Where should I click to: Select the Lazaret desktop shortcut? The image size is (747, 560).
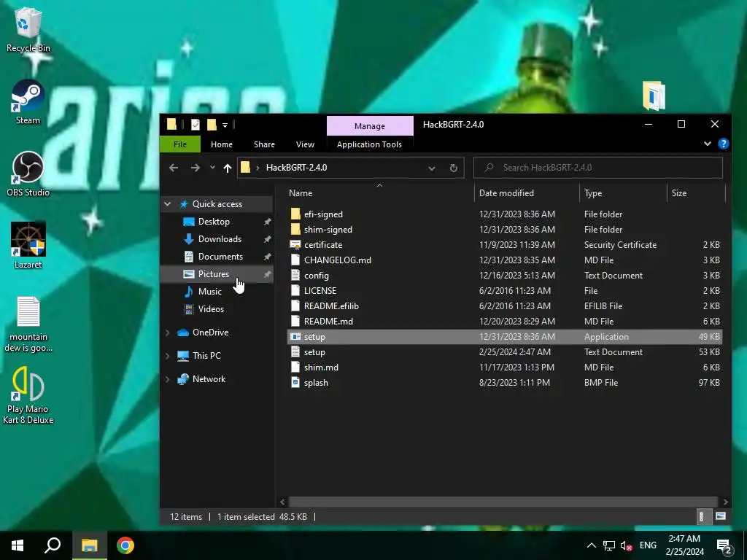pyautogui.click(x=28, y=246)
